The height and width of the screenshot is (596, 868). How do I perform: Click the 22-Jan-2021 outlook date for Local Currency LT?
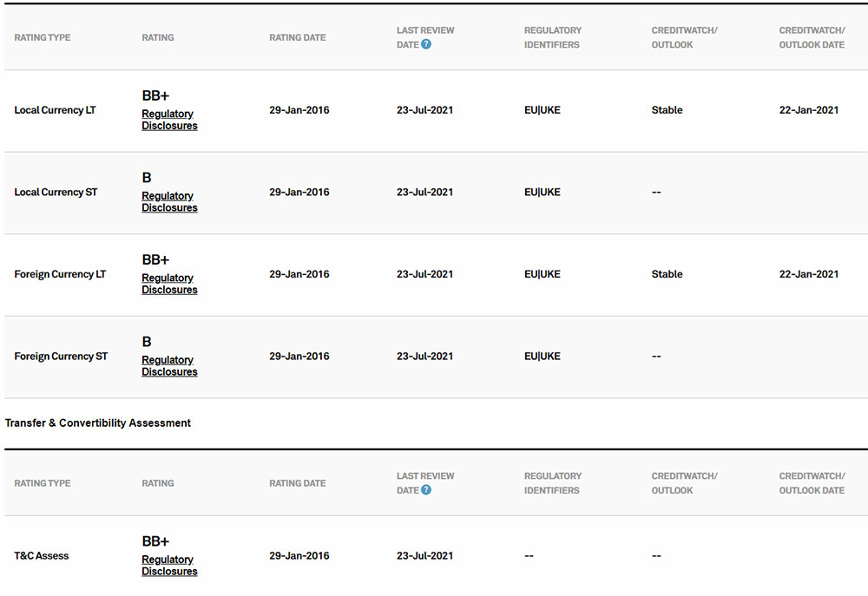coord(809,110)
